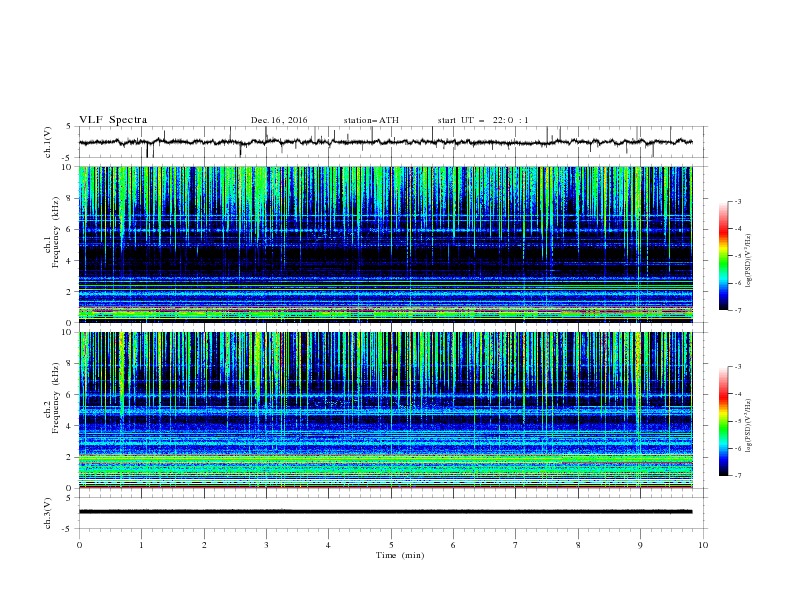792x612 pixels.
Task: Select the "start UT = 22:0 :1" text
Action: pyautogui.click(x=483, y=120)
